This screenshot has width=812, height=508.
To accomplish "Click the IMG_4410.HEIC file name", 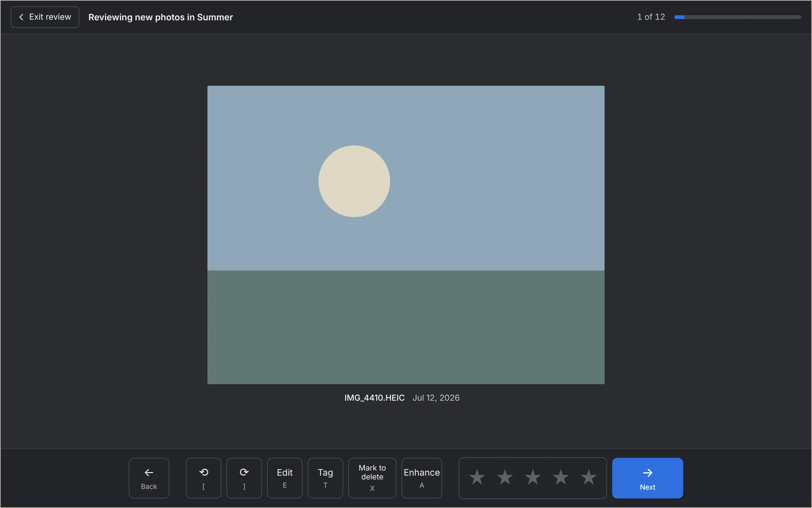I will point(375,398).
